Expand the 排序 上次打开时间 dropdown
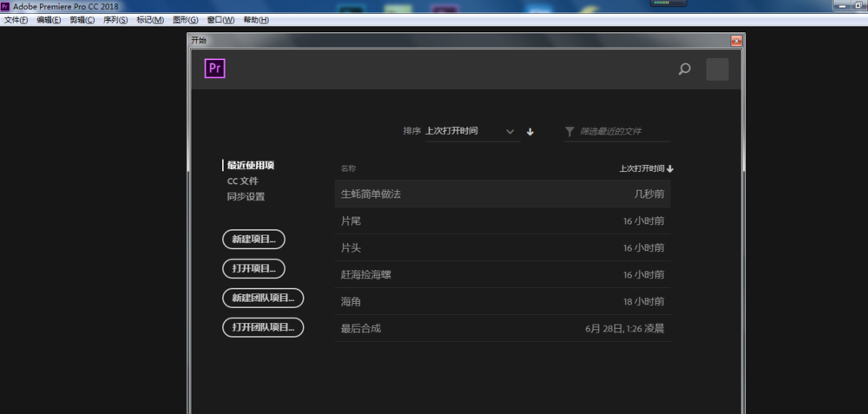Viewport: 868px width, 414px height. tap(510, 132)
